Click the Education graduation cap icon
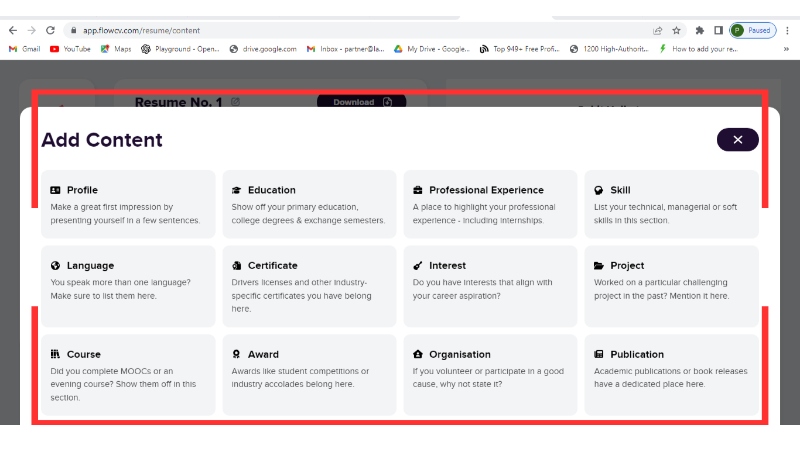This screenshot has width=800, height=449. (x=236, y=190)
